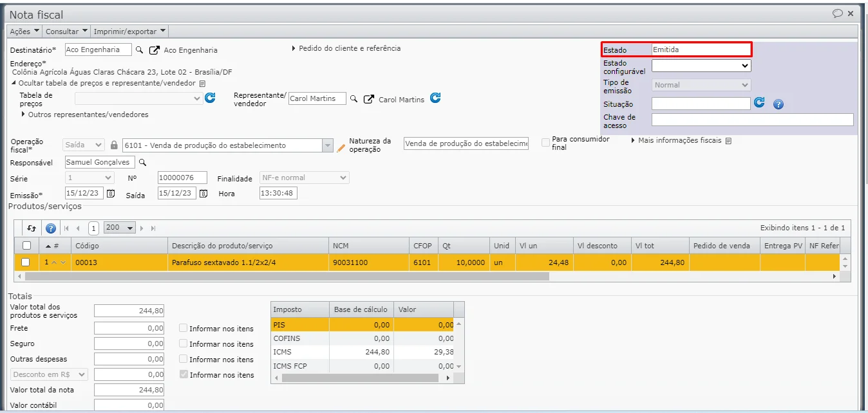The height and width of the screenshot is (413, 868).
Task: Toggle the Para consumidor final checkbox
Action: click(545, 143)
